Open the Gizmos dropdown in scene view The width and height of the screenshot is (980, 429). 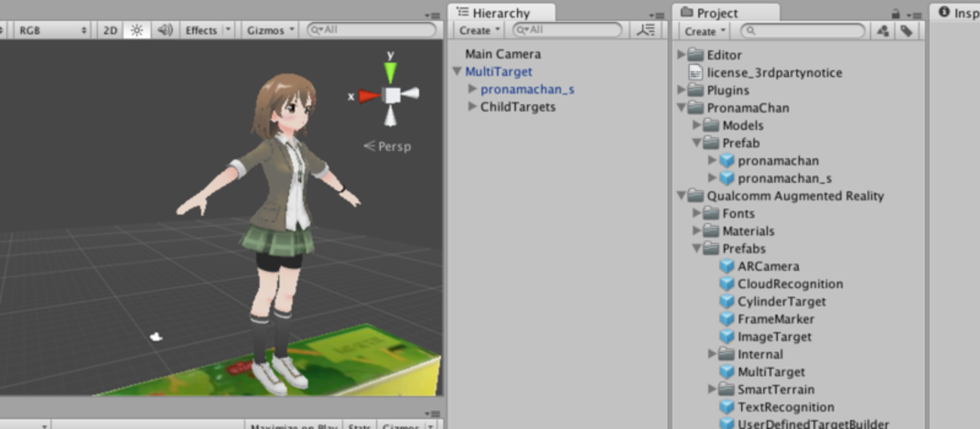[x=271, y=30]
